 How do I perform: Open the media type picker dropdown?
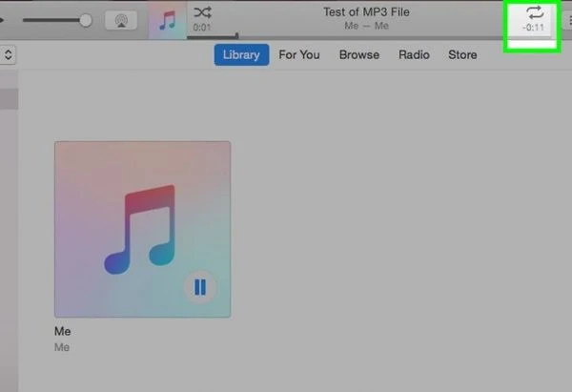(8, 54)
